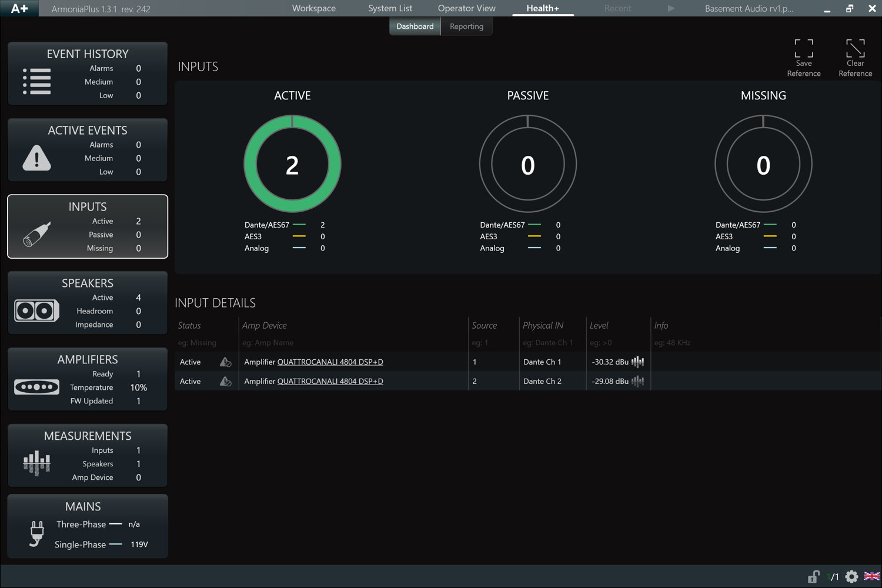Click the Speakers cabinet icon
882x588 pixels.
point(36,310)
